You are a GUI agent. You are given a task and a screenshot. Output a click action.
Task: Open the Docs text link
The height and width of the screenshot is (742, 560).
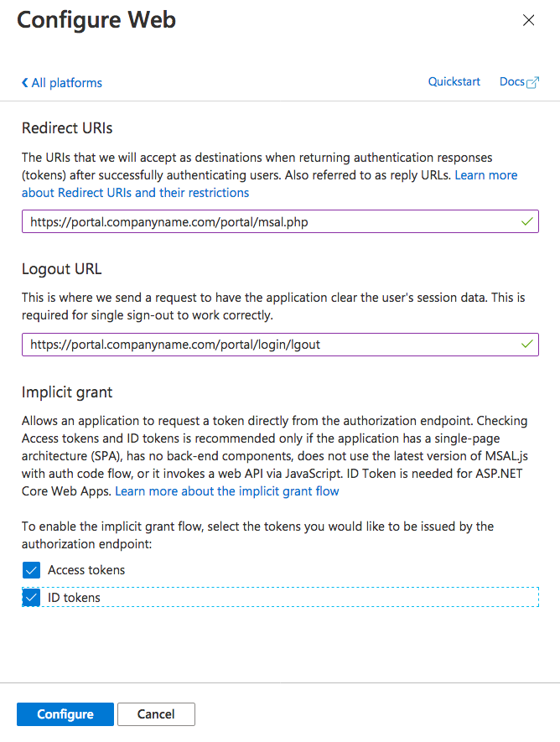[x=511, y=81]
